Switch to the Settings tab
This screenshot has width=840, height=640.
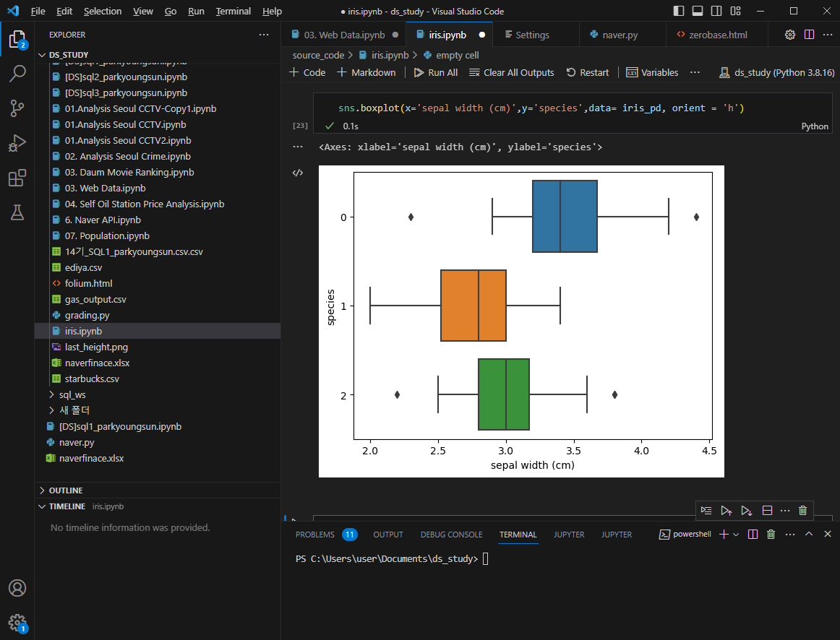click(532, 35)
